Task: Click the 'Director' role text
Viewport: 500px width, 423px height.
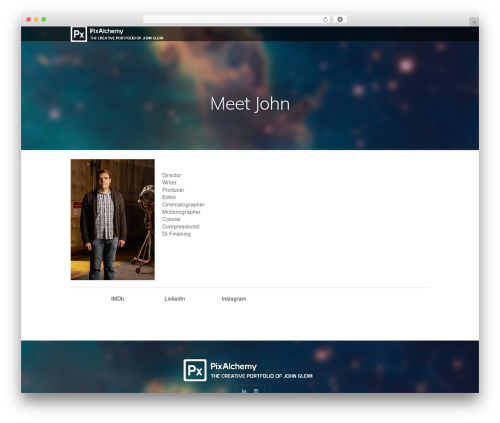Action: (172, 175)
